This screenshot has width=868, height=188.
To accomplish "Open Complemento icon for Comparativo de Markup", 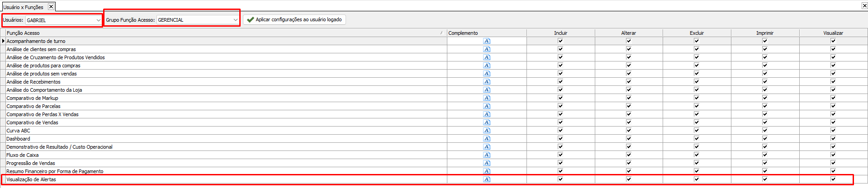I will (487, 98).
